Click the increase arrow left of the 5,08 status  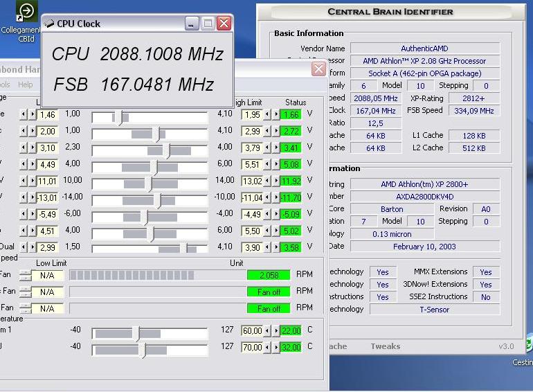point(276,165)
